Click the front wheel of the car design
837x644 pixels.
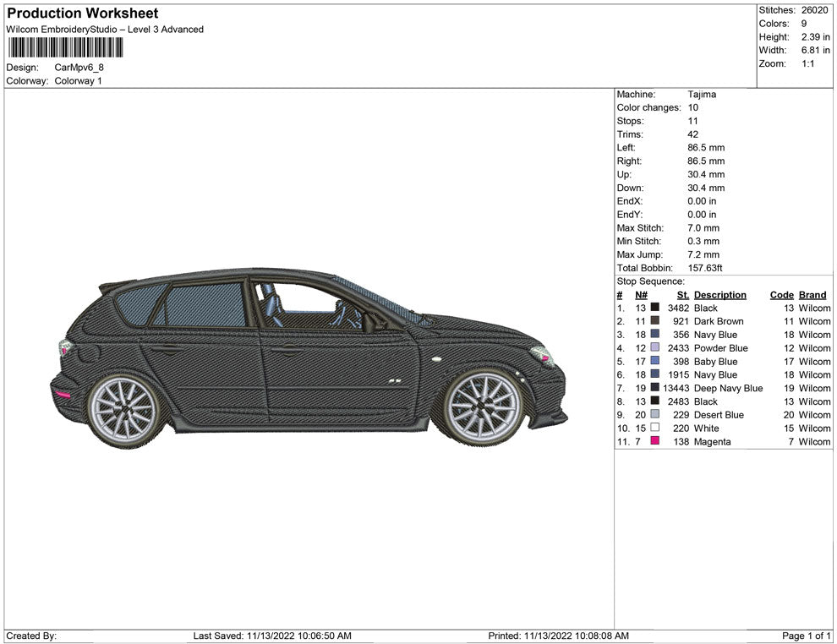coord(484,407)
